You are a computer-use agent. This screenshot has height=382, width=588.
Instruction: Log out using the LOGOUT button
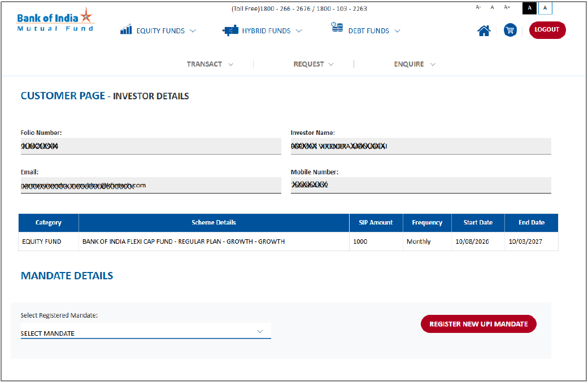point(547,30)
